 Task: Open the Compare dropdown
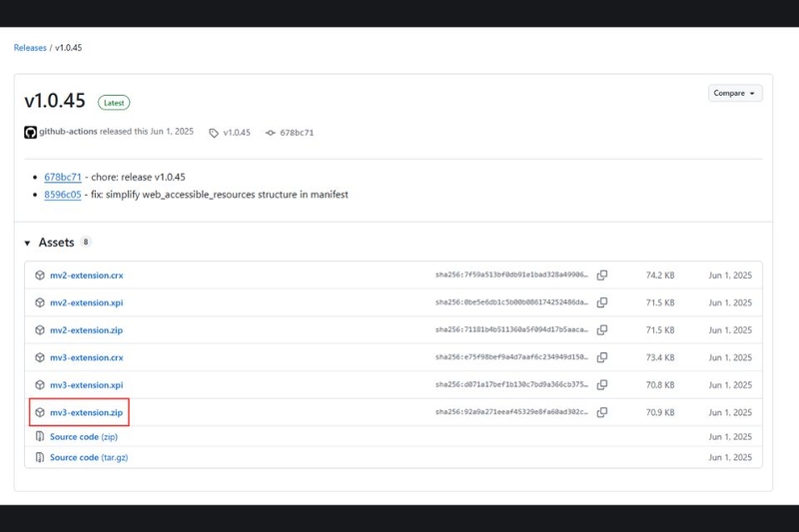coord(735,93)
